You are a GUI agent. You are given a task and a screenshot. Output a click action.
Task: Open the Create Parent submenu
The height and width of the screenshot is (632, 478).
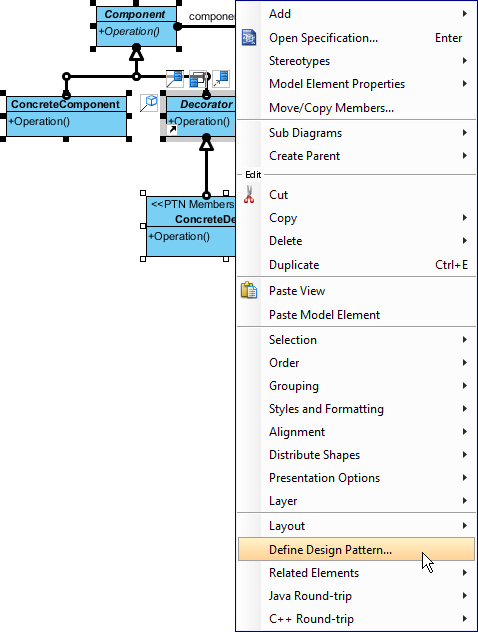point(356,156)
